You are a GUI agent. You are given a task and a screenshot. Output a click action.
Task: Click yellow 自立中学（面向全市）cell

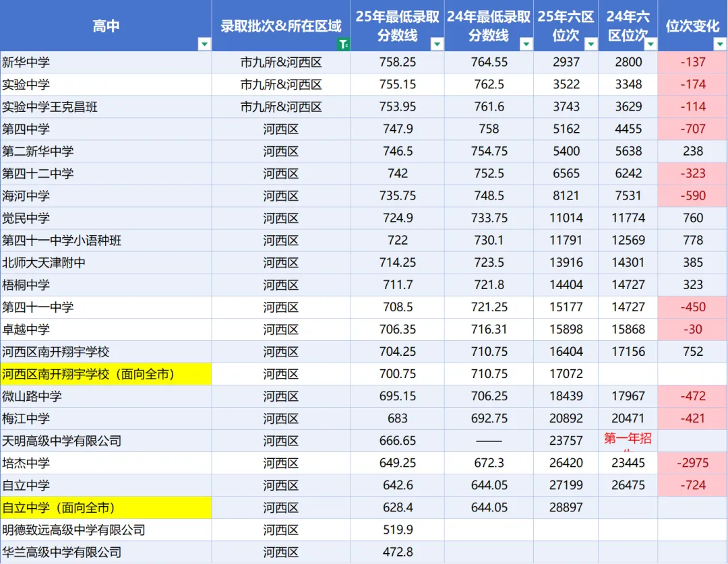coord(106,508)
